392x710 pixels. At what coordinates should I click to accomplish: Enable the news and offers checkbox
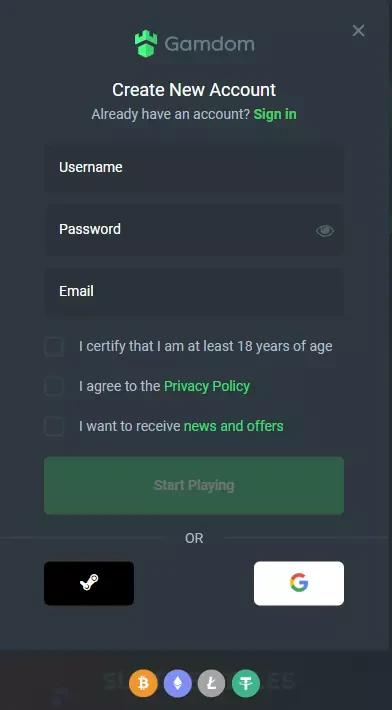pos(54,426)
